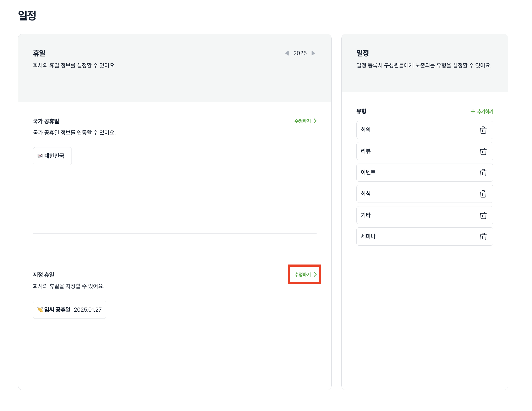Viewport: 532px width, 411px height.
Task: Click the 회의 type row
Action: [x=414, y=130]
